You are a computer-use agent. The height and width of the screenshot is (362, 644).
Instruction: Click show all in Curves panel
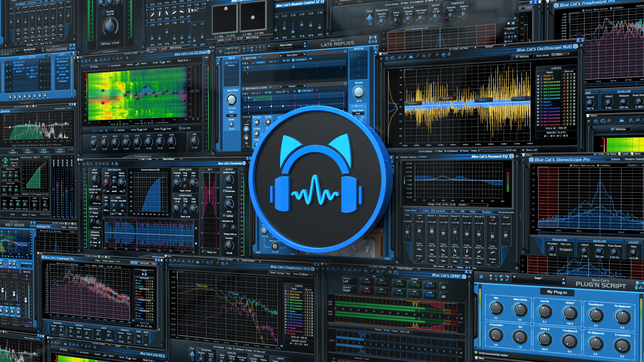point(551,128)
